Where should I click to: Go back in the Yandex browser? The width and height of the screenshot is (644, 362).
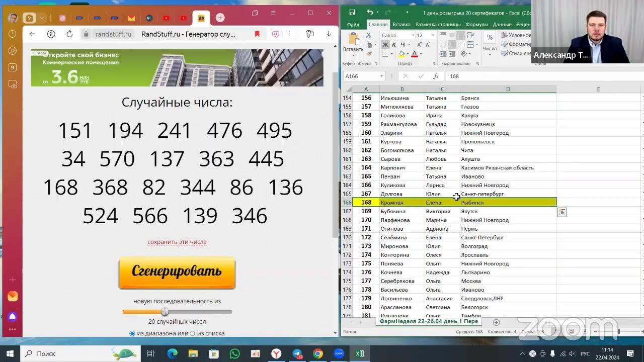pos(32,34)
